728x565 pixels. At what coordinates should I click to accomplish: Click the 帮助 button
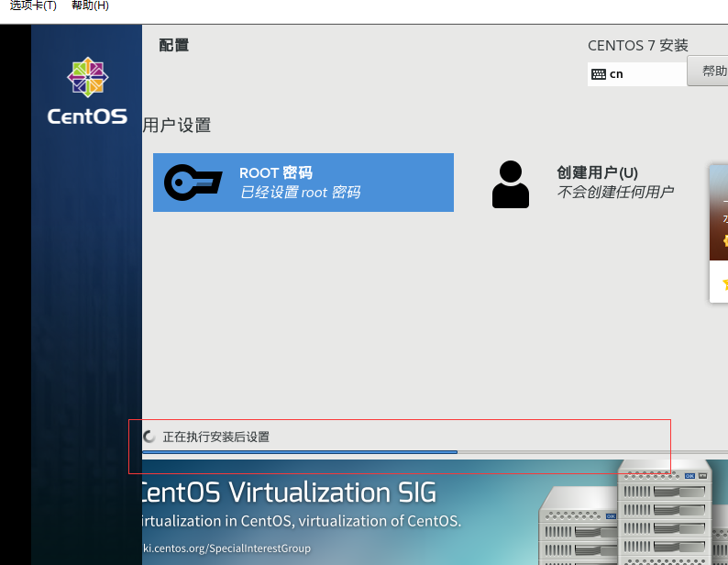tap(708, 72)
